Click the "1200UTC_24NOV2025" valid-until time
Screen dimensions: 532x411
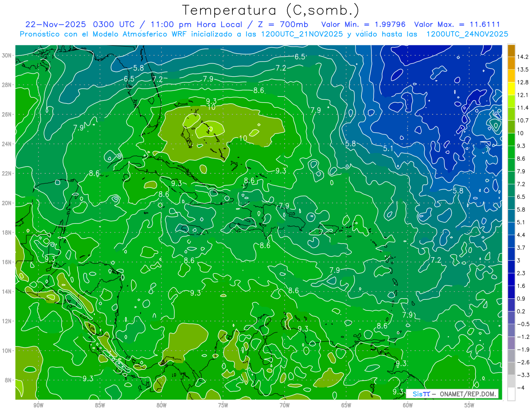point(467,34)
